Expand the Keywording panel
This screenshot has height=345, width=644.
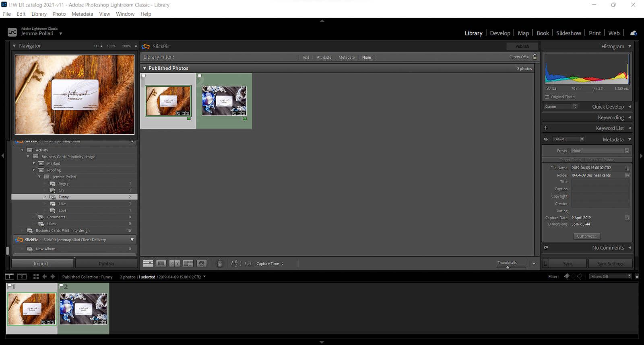pyautogui.click(x=611, y=117)
